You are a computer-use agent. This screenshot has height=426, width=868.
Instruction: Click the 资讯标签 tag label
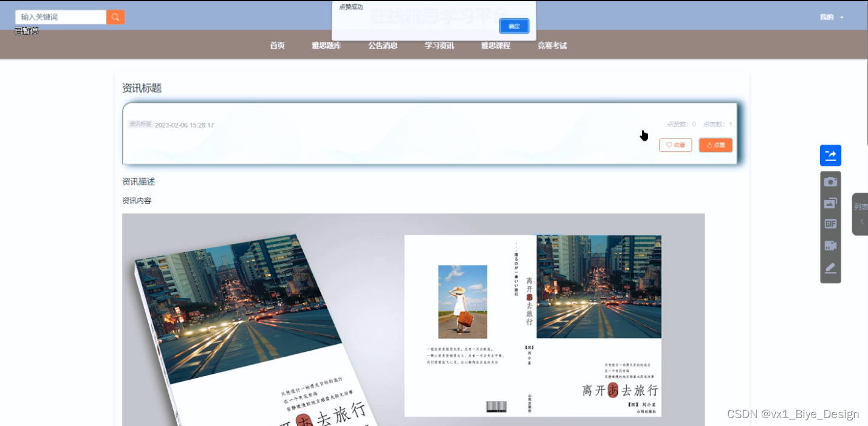tap(140, 124)
